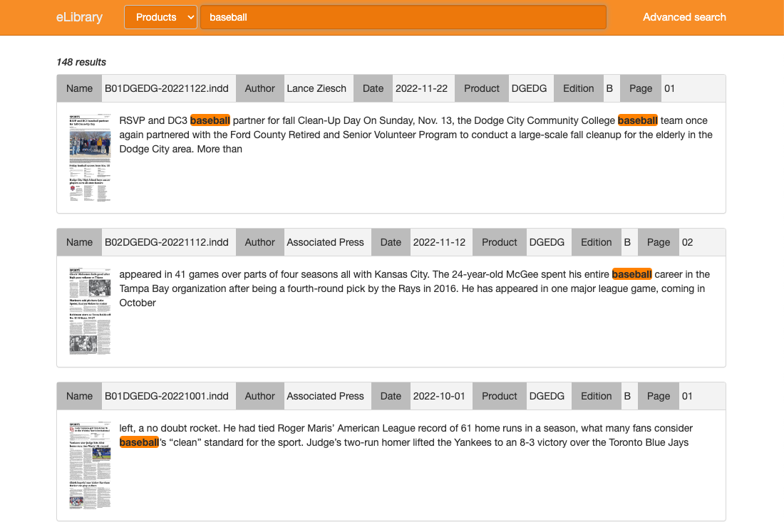The width and height of the screenshot is (784, 532).
Task: Click the Roger Maris record snippet text
Action: point(406,435)
